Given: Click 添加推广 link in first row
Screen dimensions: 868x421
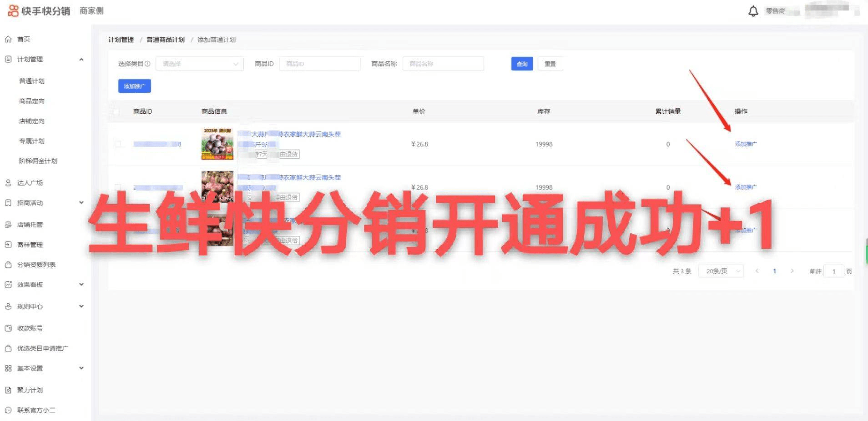Looking at the screenshot, I should [746, 144].
